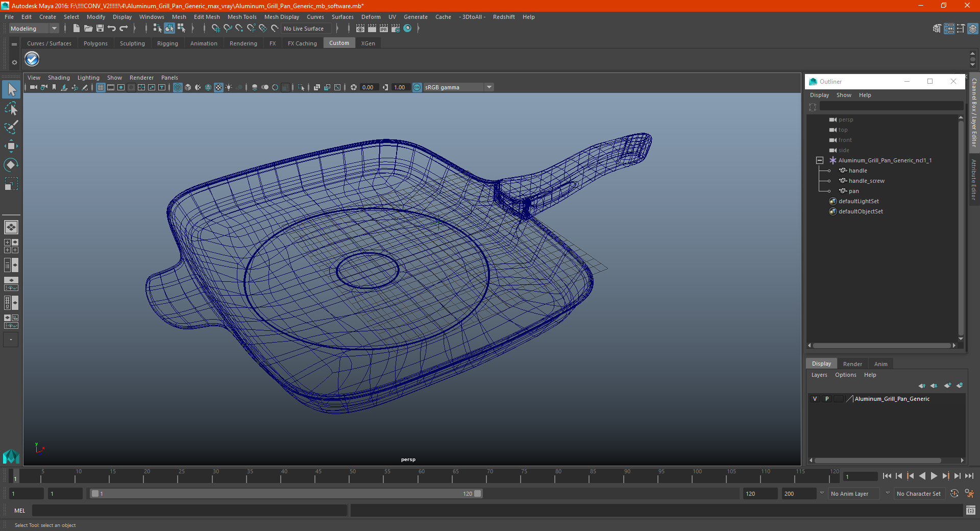Screen dimensions: 980x531
Task: Toggle smooth shade all display
Action: (x=188, y=87)
